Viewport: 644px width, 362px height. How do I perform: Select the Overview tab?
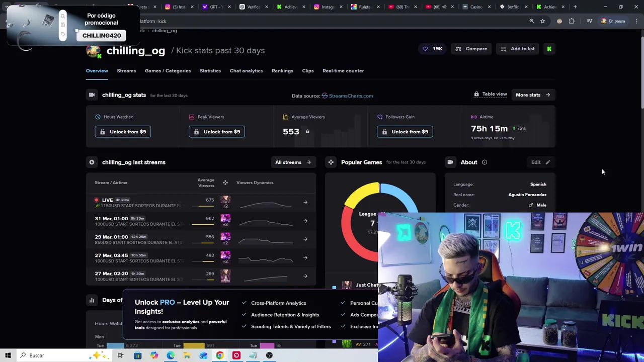point(97,71)
